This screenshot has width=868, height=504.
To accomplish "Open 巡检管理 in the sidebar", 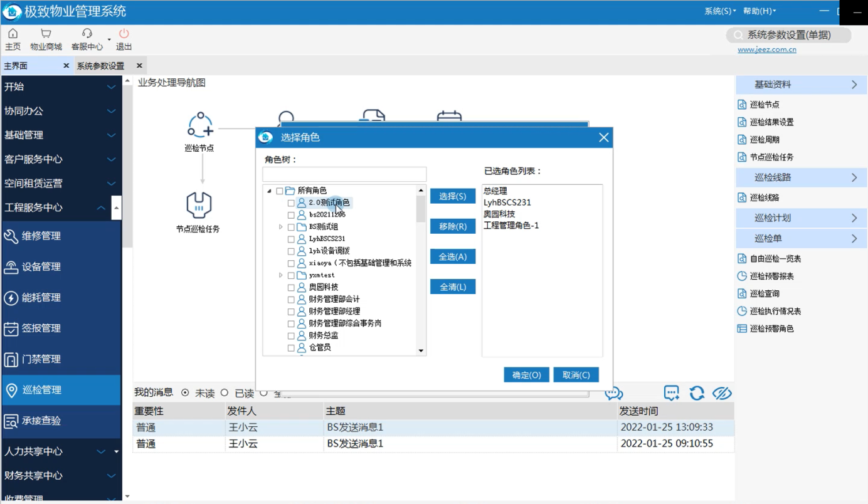I will [x=61, y=390].
